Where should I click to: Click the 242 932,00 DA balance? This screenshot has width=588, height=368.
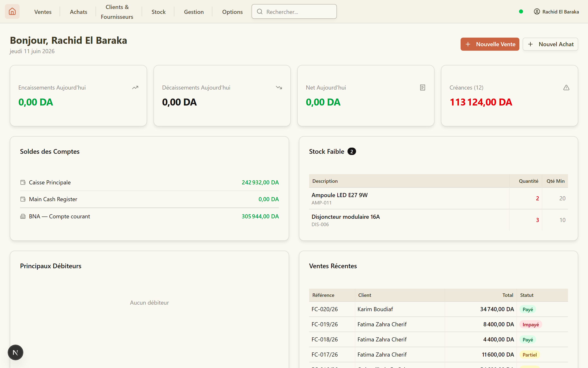coord(260,182)
